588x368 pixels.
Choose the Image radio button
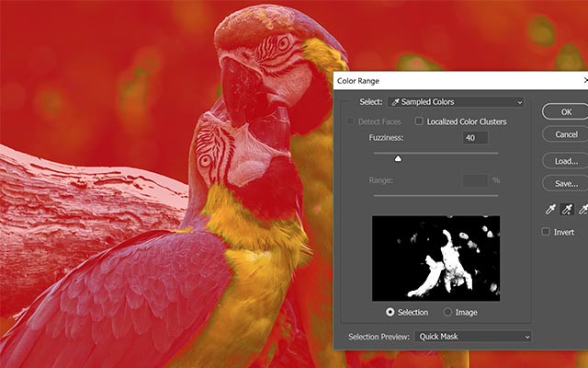tap(447, 312)
